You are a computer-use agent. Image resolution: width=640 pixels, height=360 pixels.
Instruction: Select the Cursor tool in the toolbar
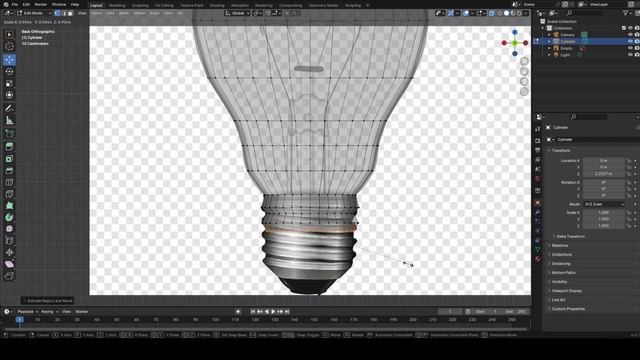(9, 47)
